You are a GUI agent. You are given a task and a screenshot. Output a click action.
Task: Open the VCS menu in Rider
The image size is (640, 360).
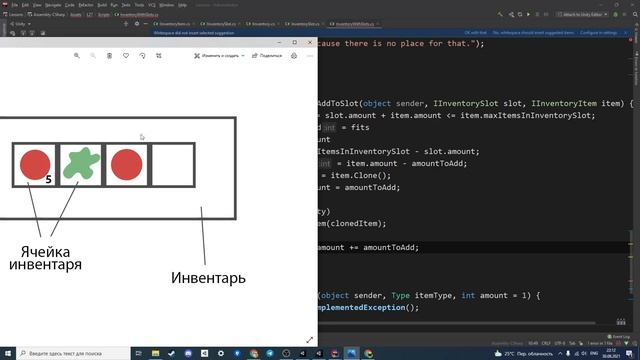pos(152,5)
